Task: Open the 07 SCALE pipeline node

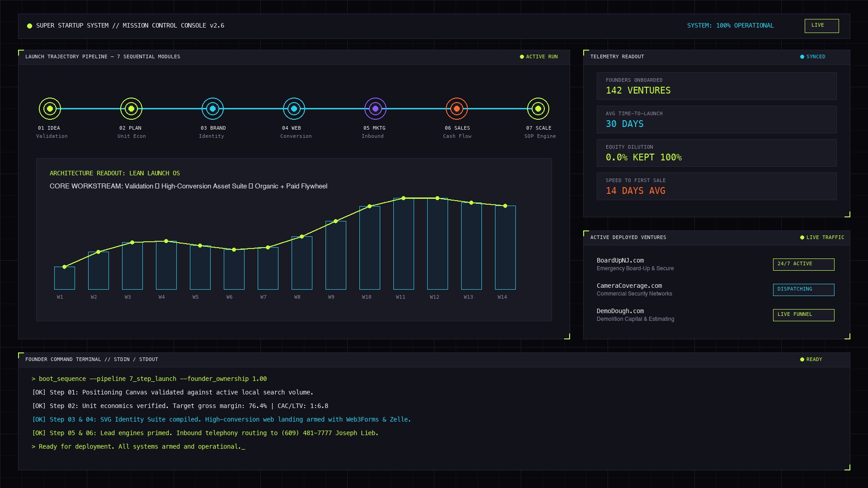Action: coord(538,109)
